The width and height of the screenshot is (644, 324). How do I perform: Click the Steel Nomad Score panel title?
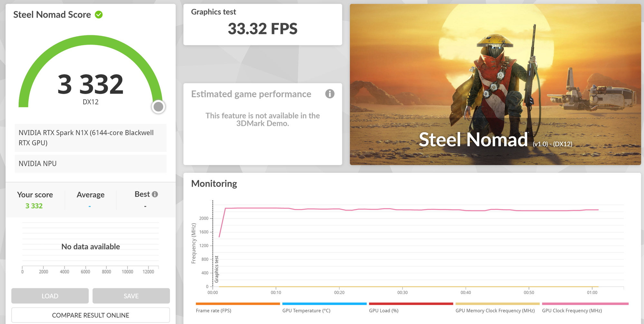(52, 14)
